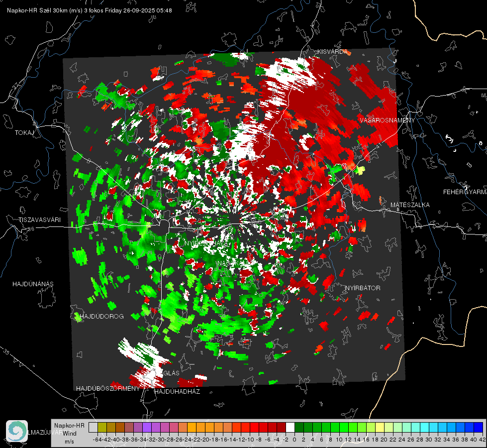Click the Wind legend label

coord(70,434)
